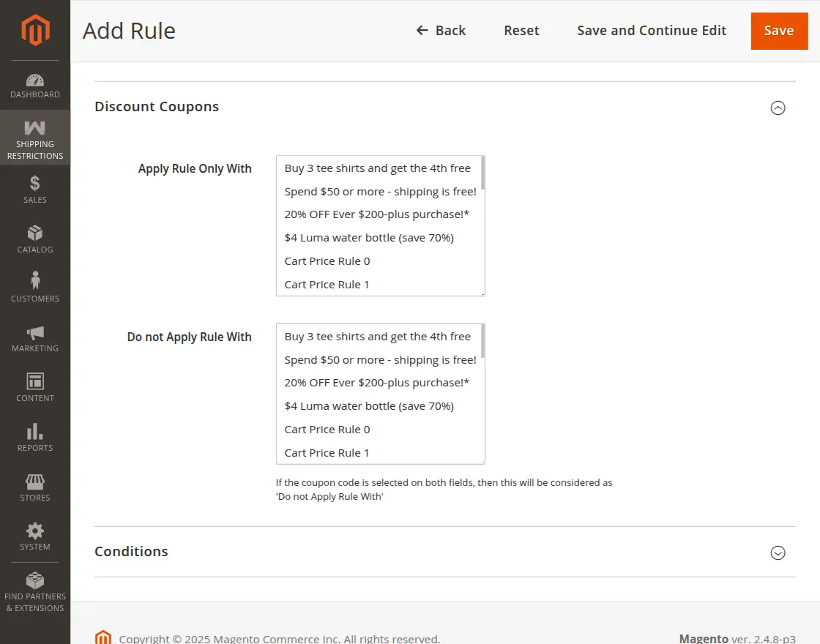This screenshot has width=820, height=644.
Task: Click the 'Do not Apply Rule With' field label
Action: tap(190, 337)
